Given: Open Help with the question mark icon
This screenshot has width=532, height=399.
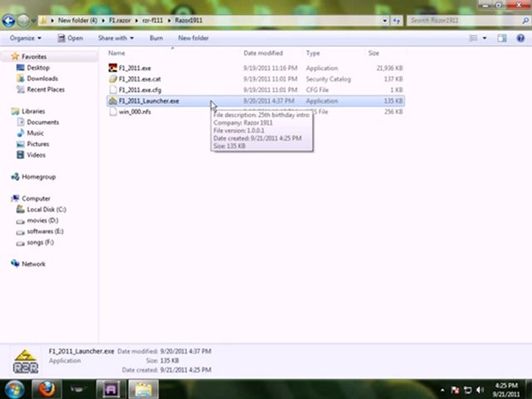Looking at the screenshot, I should (x=520, y=38).
